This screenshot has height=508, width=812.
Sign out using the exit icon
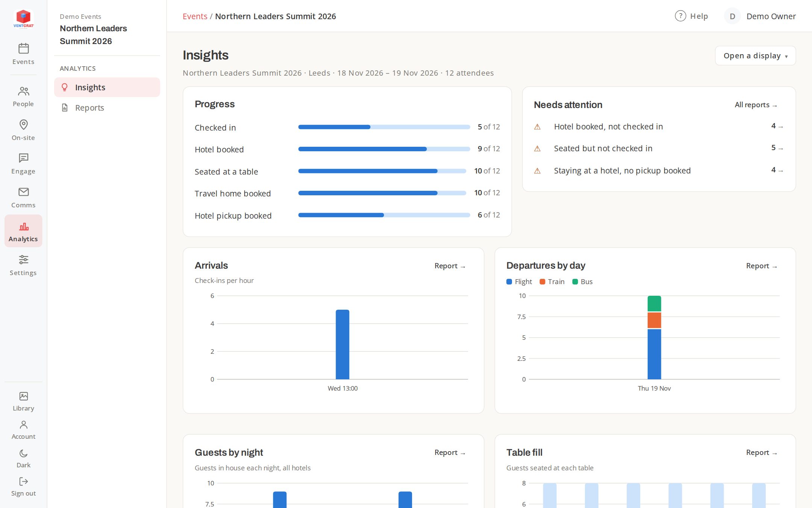coord(23,482)
